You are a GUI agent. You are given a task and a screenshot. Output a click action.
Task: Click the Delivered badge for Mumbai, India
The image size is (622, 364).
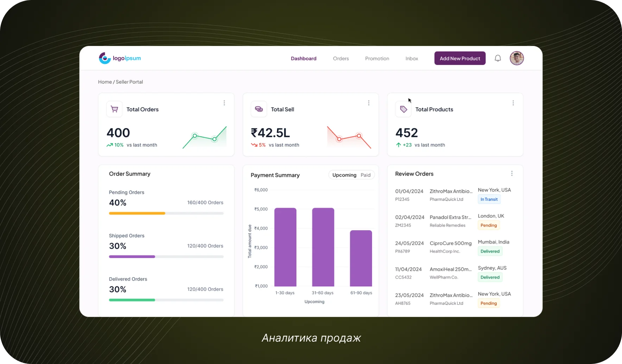click(490, 251)
